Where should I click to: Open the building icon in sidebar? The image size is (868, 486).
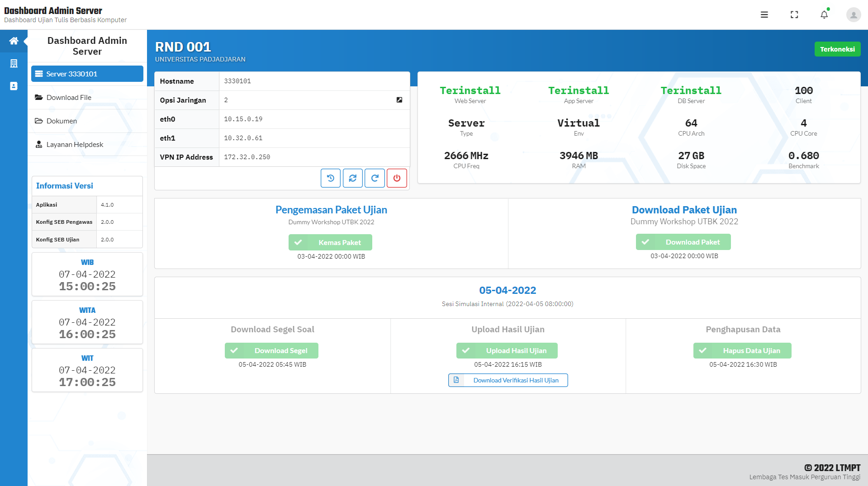pos(14,63)
